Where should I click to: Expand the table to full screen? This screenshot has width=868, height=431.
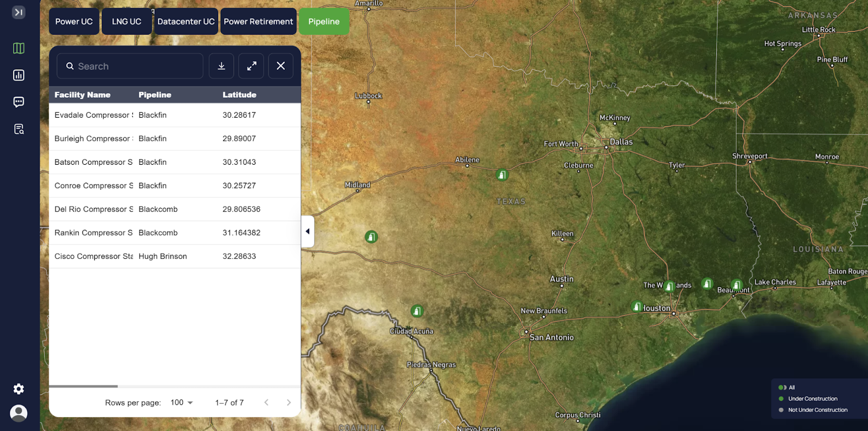[251, 66]
